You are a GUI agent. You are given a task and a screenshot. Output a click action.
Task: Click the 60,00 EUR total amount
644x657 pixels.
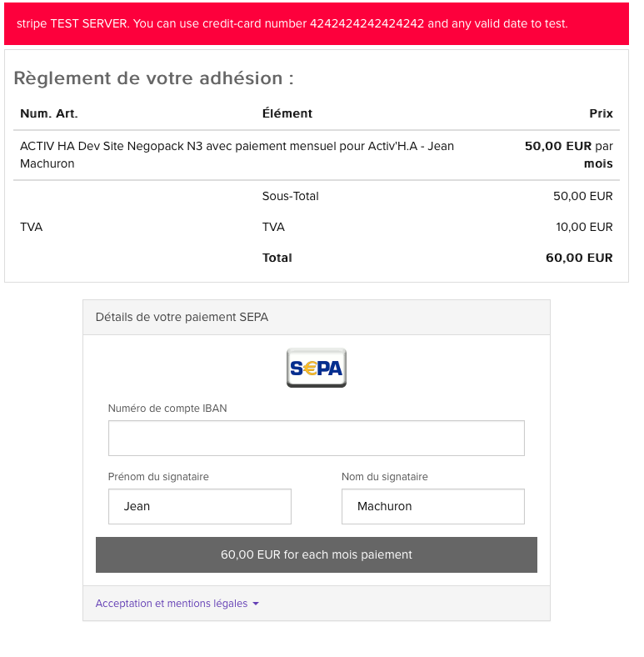(x=579, y=258)
